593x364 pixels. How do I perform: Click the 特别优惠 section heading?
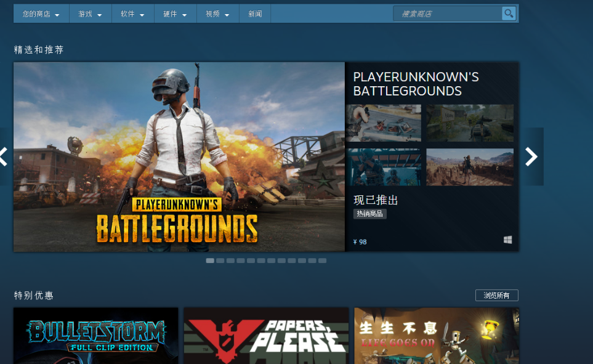click(x=34, y=295)
